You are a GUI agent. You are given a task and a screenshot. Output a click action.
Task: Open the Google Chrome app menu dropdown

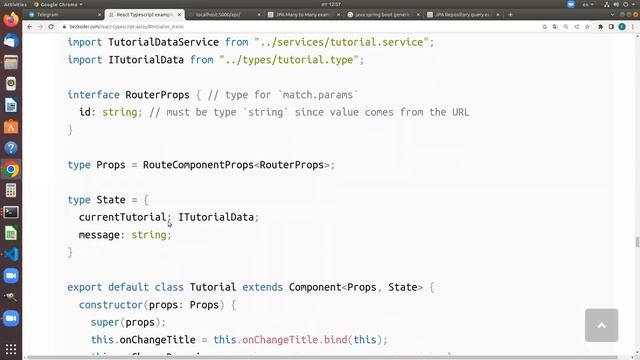58,4
